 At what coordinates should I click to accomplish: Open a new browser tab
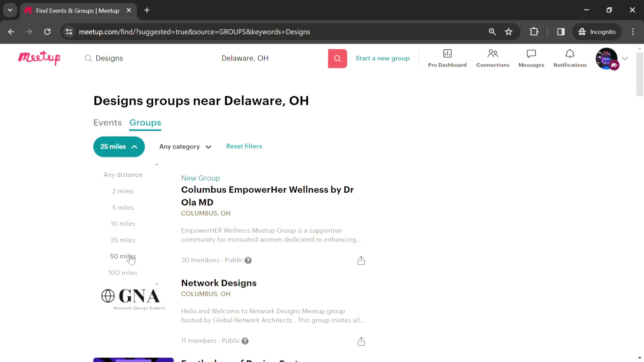147,10
